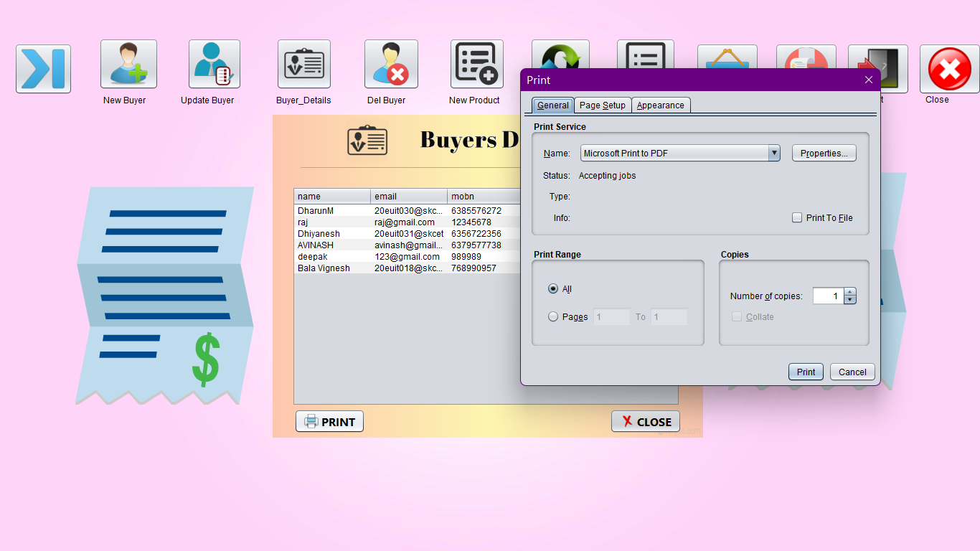Select the deepak name cell
The height and width of the screenshot is (551, 980).
332,257
